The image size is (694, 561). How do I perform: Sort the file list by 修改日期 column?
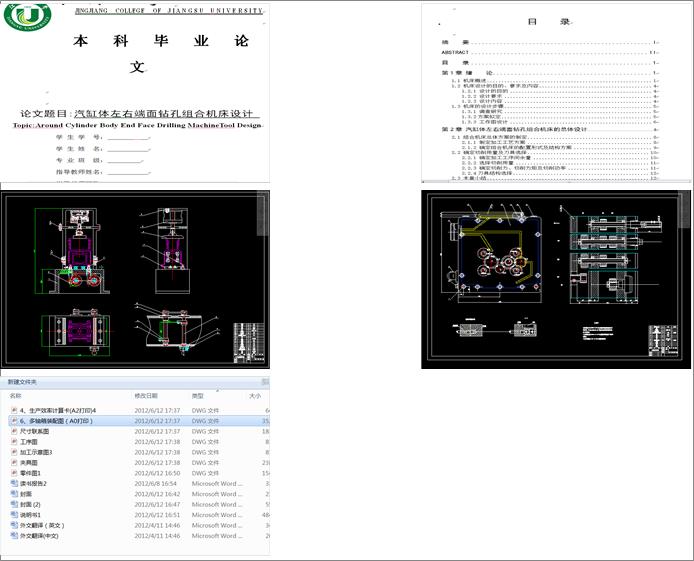[146, 396]
